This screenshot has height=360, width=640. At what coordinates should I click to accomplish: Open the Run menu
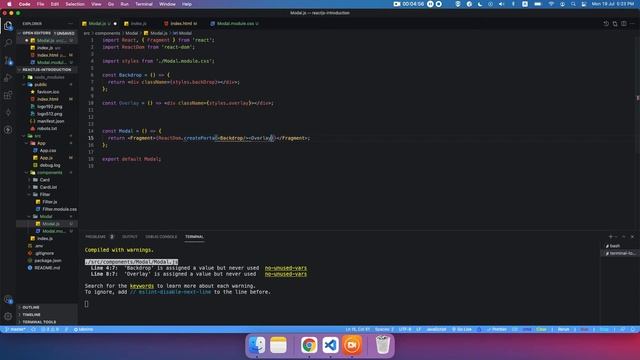point(124,4)
